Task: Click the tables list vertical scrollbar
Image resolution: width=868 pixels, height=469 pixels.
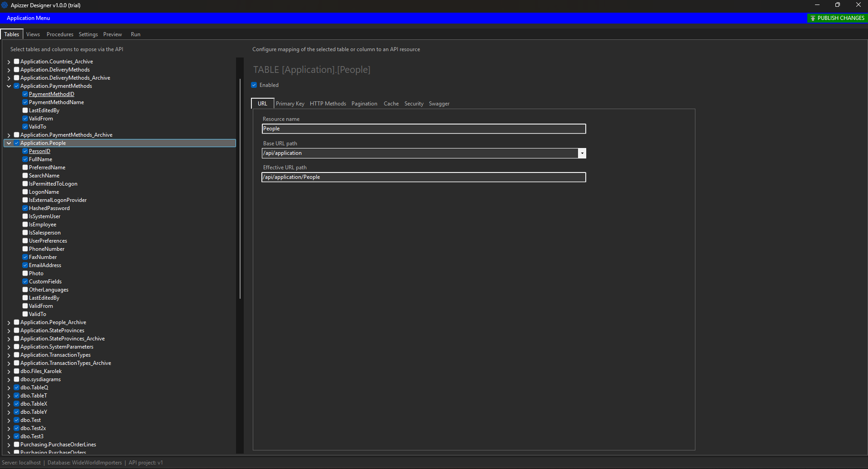Action: pyautogui.click(x=240, y=189)
